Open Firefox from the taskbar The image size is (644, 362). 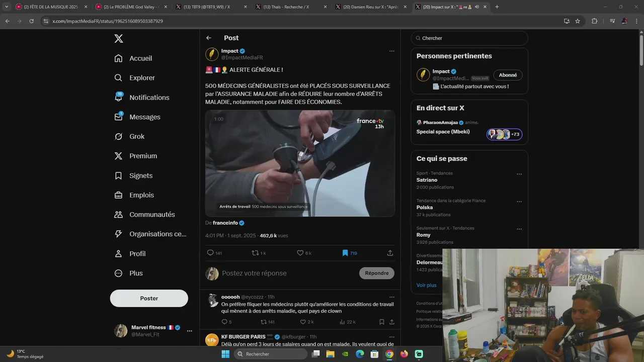[404, 354]
